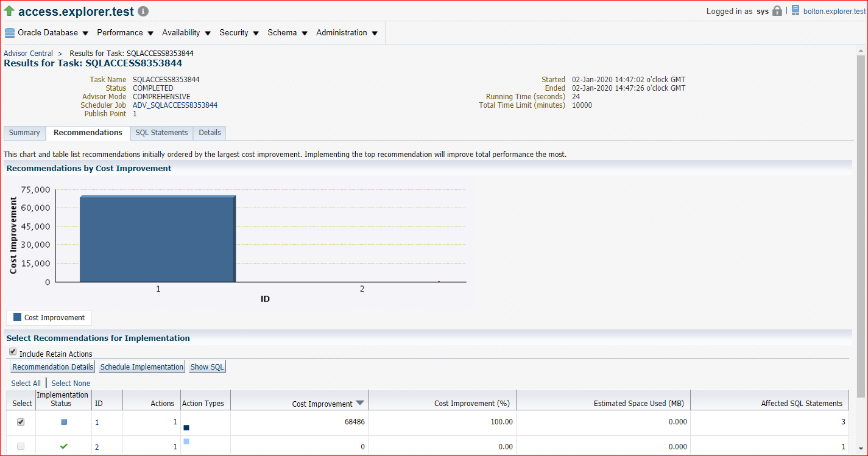The image size is (868, 456).
Task: Click the Cost Improvement column sort arrow
Action: pos(360,403)
